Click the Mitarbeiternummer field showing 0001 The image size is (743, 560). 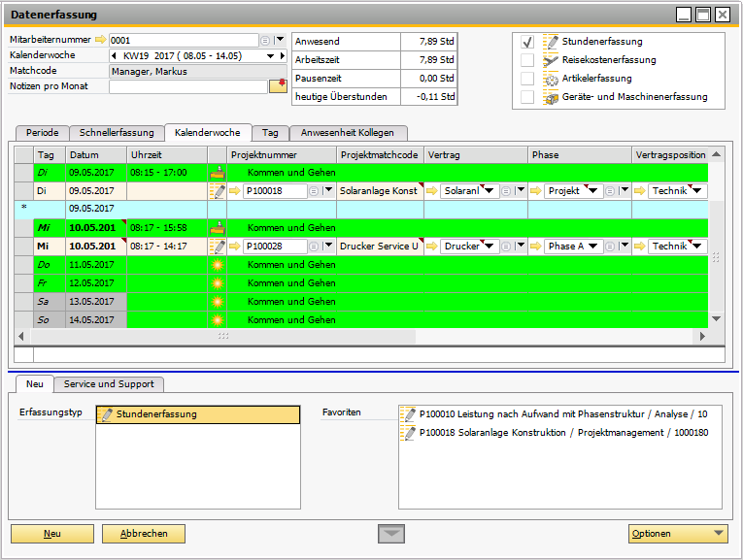185,40
